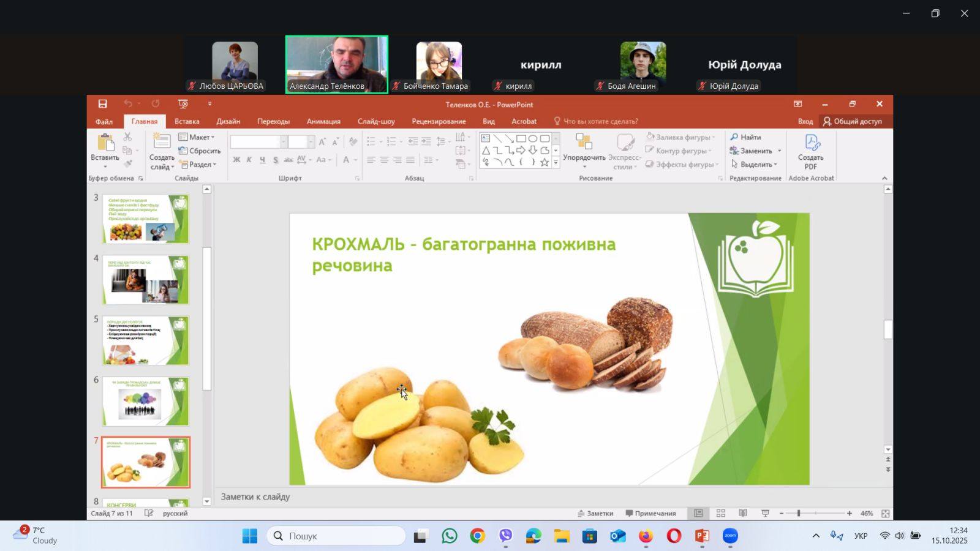Click the New Slide icon
The width and height of the screenshot is (980, 551).
[162, 142]
